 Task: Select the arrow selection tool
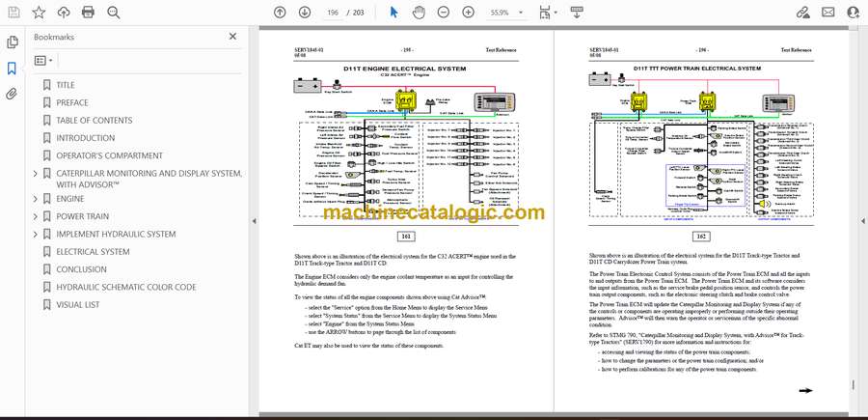393,13
